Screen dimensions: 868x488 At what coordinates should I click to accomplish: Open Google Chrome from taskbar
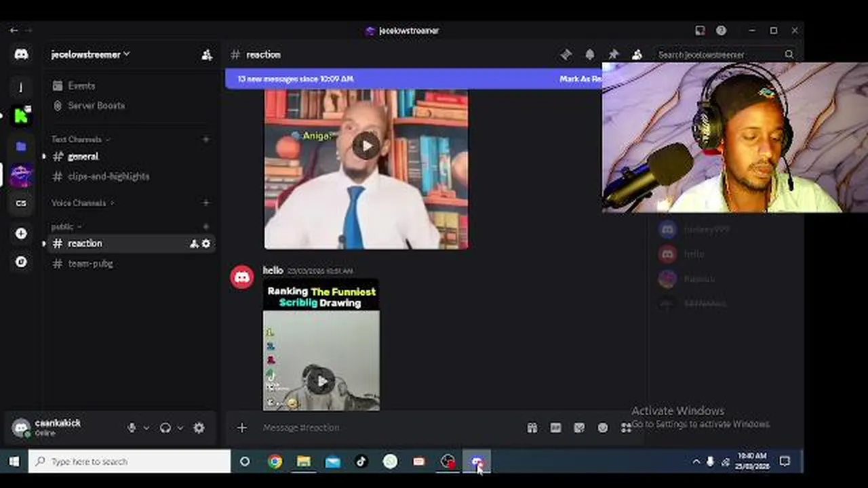coord(275,462)
